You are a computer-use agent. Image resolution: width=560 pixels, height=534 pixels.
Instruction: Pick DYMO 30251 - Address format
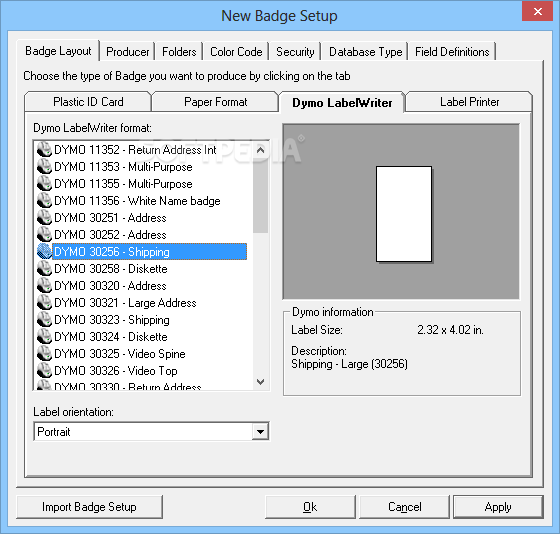110,218
